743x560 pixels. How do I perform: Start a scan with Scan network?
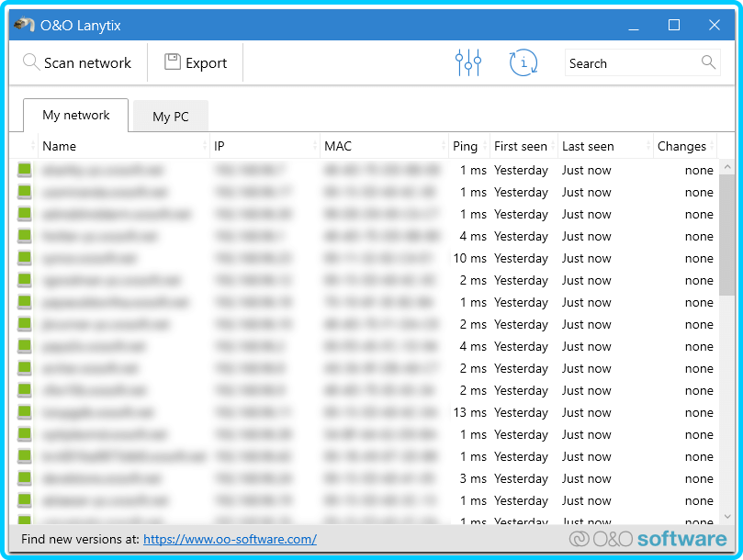click(x=77, y=62)
